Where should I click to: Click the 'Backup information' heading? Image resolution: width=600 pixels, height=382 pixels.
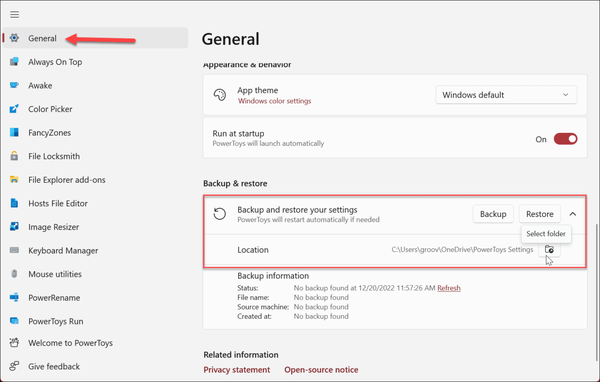[273, 276]
